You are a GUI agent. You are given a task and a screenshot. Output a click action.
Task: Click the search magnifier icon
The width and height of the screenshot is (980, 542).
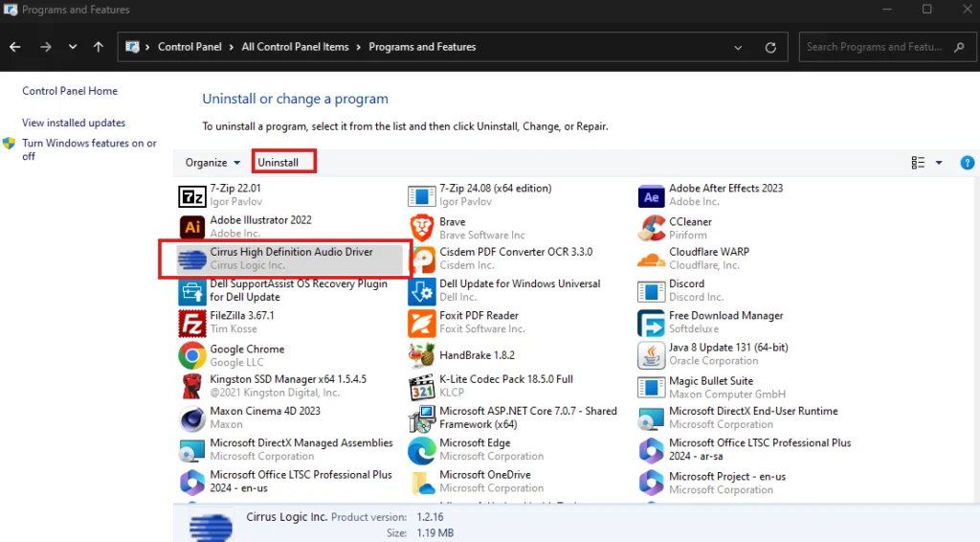[959, 47]
